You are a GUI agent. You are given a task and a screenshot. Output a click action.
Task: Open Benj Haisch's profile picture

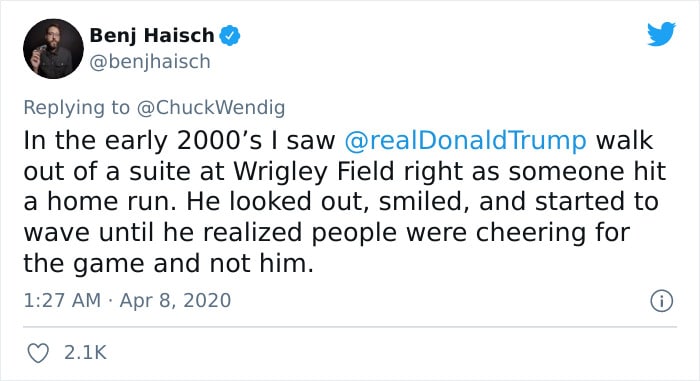(53, 49)
